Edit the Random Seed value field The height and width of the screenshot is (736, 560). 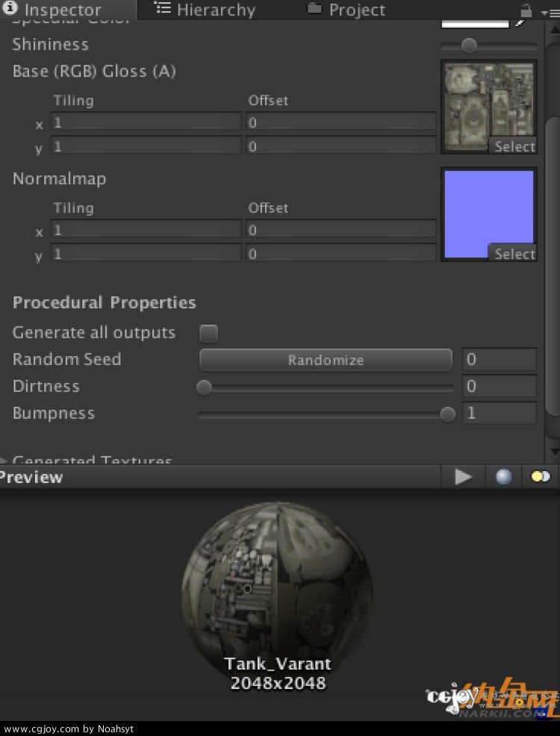pyautogui.click(x=500, y=360)
